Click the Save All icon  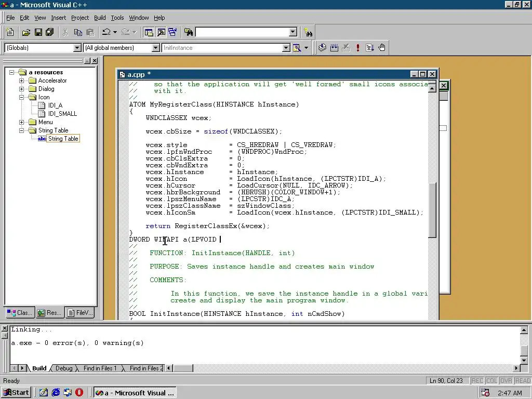tap(50, 32)
